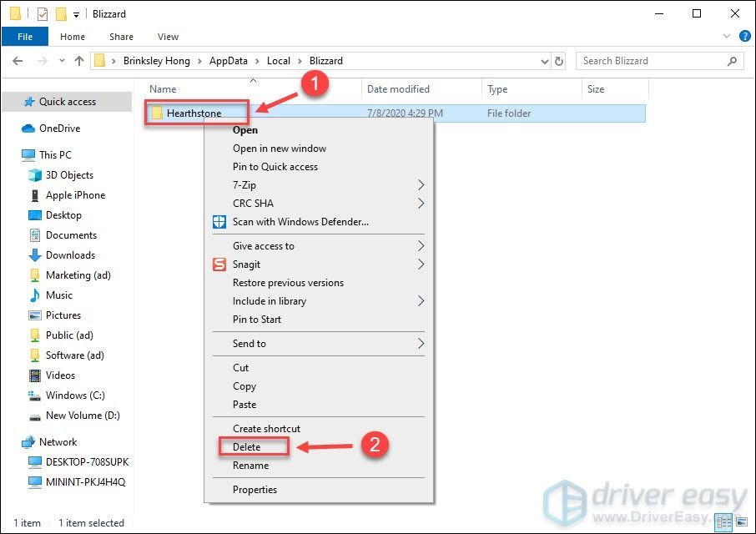Click the Network icon in sidebar
This screenshot has width=756, height=534.
[28, 442]
